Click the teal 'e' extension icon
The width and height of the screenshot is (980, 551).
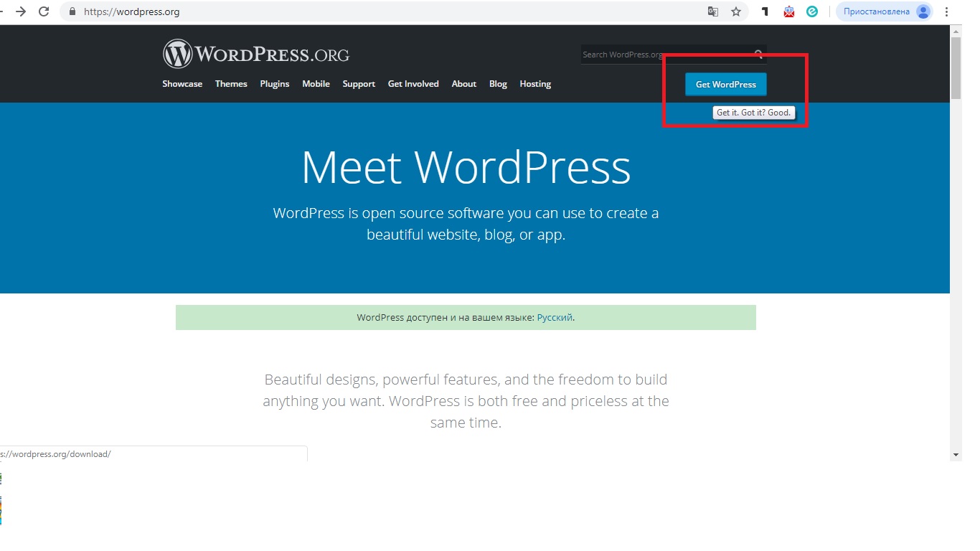pos(812,11)
